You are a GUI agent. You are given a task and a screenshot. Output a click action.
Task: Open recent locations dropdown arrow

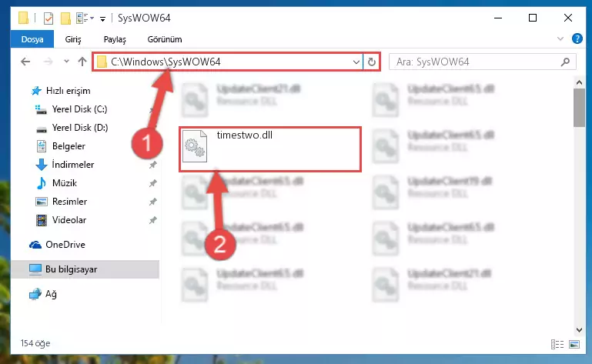(x=66, y=61)
